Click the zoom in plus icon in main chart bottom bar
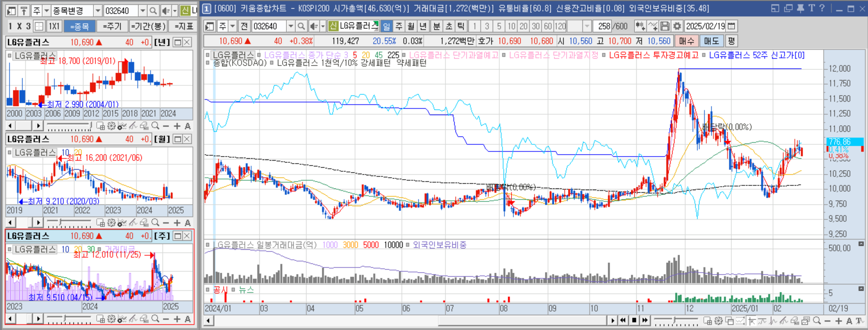This screenshot has height=330, width=868. pyautogui.click(x=839, y=321)
